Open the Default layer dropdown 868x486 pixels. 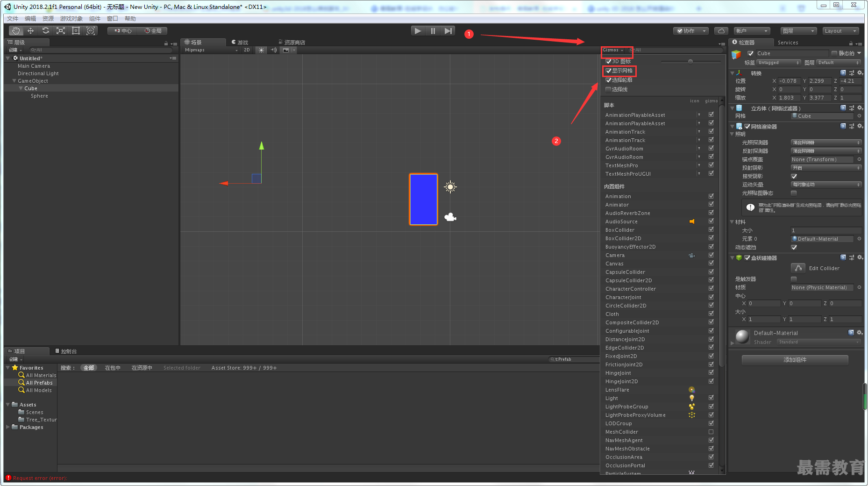839,63
